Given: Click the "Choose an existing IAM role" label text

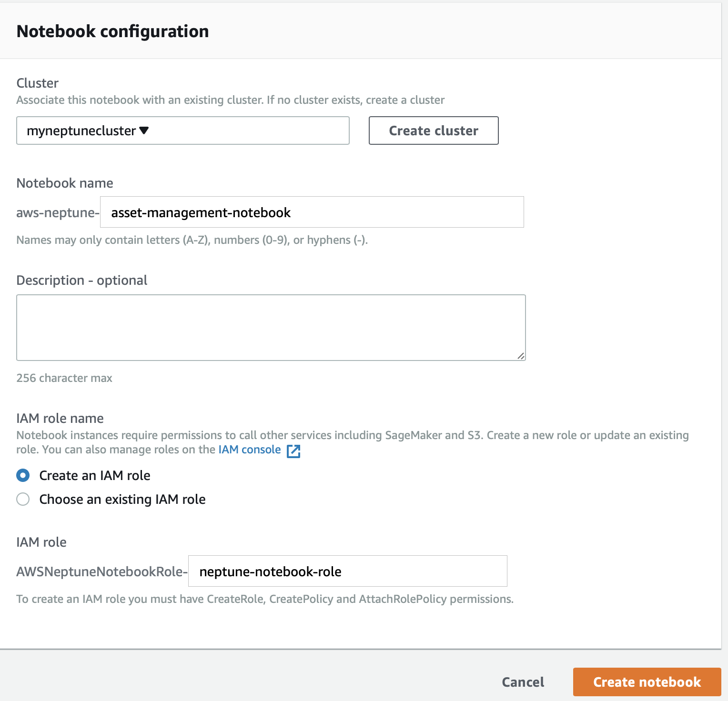Looking at the screenshot, I should [x=122, y=499].
